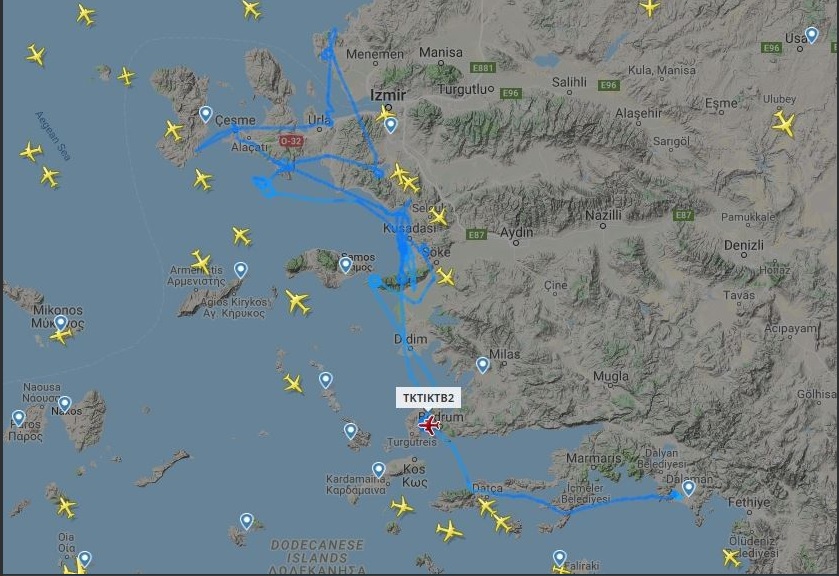Open the airport pin west of Çeşme

tap(205, 114)
